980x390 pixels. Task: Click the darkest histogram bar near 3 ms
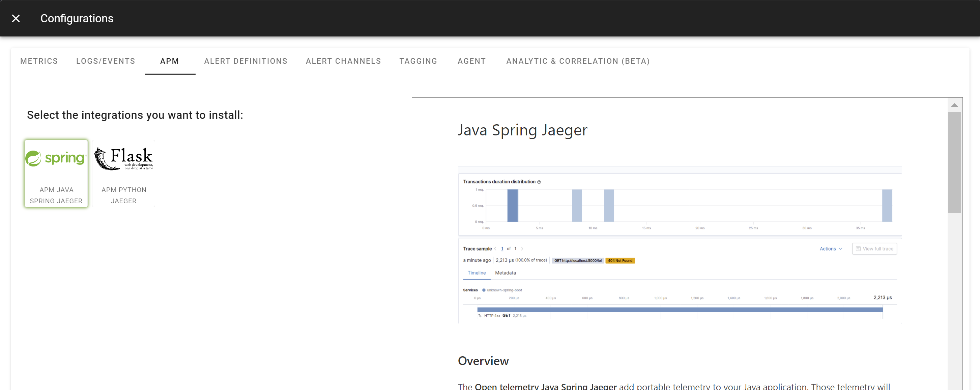[x=513, y=206]
